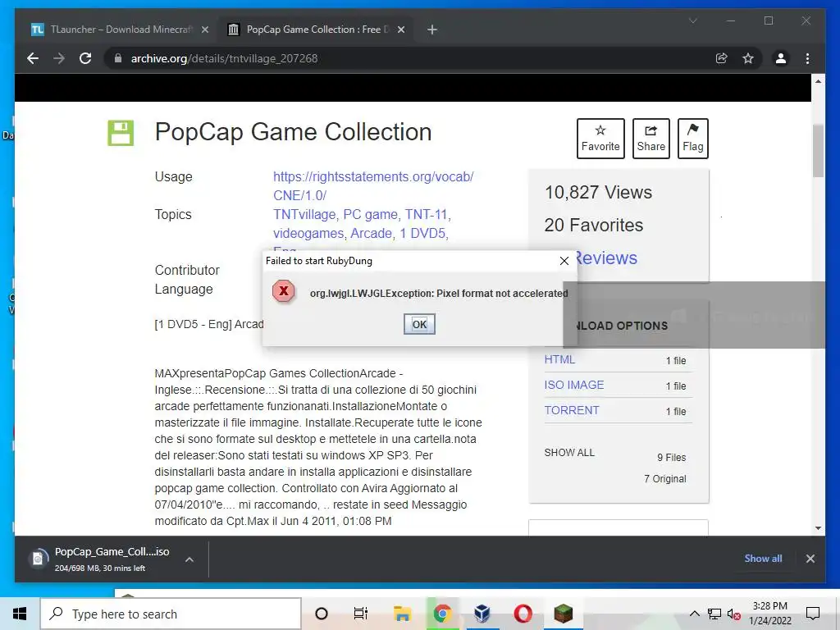Open the taskbar clock and date
This screenshot has height=630, width=840.
pyautogui.click(x=769, y=614)
